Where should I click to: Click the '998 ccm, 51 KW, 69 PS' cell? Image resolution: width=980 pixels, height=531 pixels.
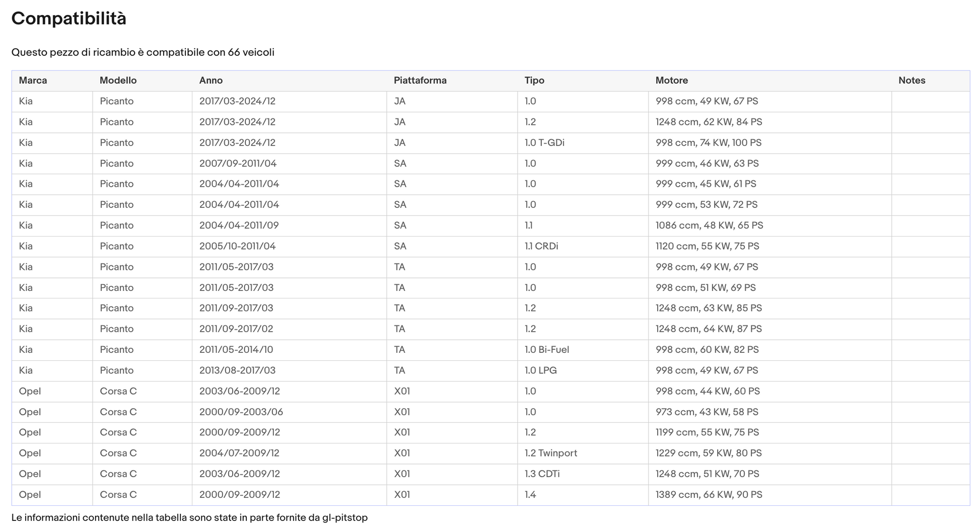770,288
